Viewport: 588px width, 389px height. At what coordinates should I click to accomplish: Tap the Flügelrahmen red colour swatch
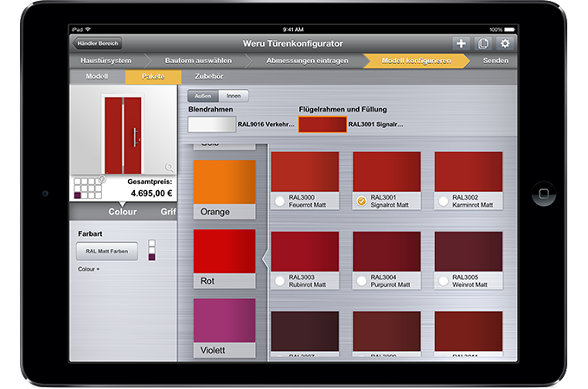pyautogui.click(x=323, y=124)
